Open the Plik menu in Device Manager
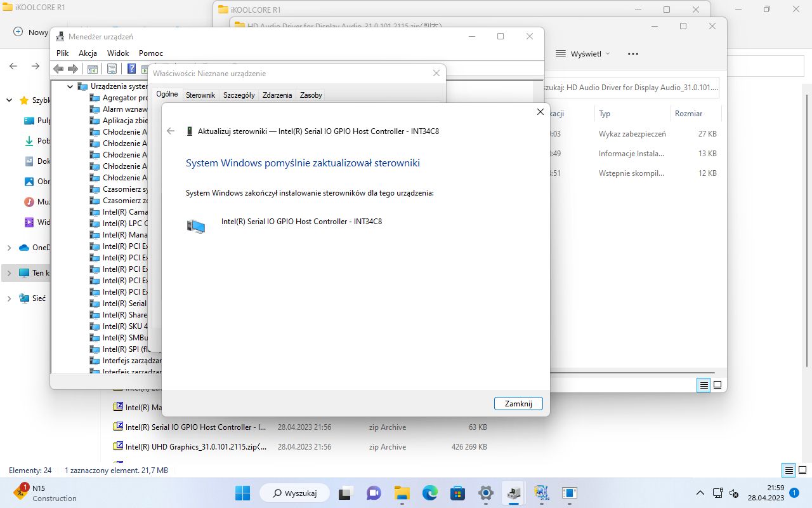Image resolution: width=812 pixels, height=508 pixels. (62, 53)
